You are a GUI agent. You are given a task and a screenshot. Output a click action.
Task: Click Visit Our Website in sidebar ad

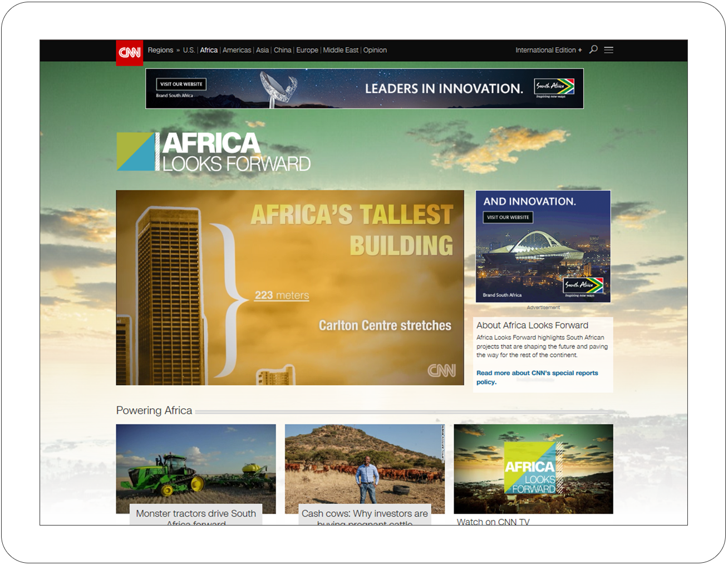[x=508, y=217]
